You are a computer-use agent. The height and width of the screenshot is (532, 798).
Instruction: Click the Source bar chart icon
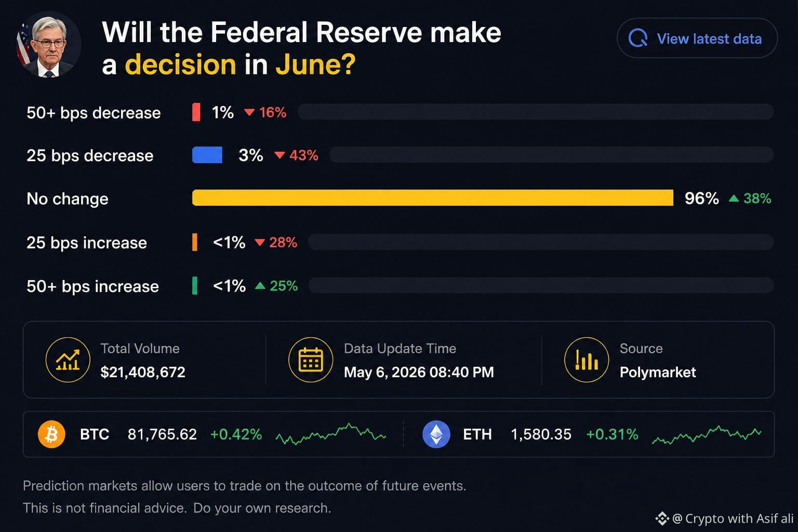coord(587,360)
